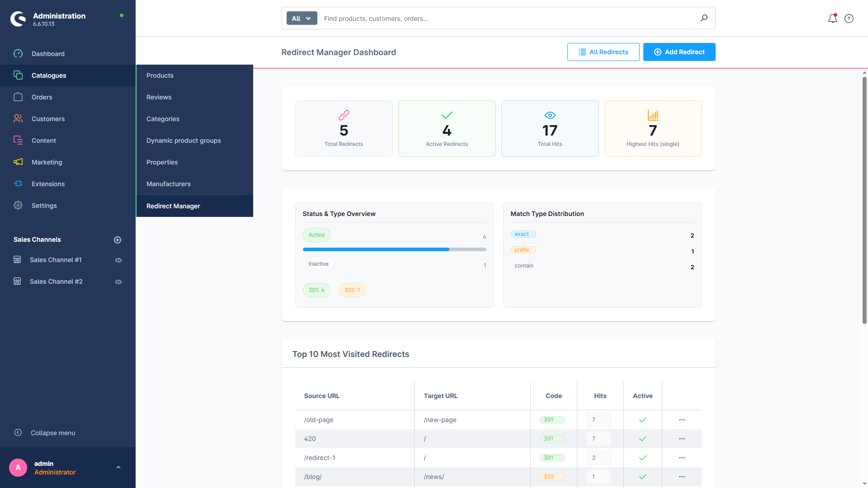The width and height of the screenshot is (868, 488).
Task: Open actions menu for /redirect-1 row
Action: (x=682, y=458)
